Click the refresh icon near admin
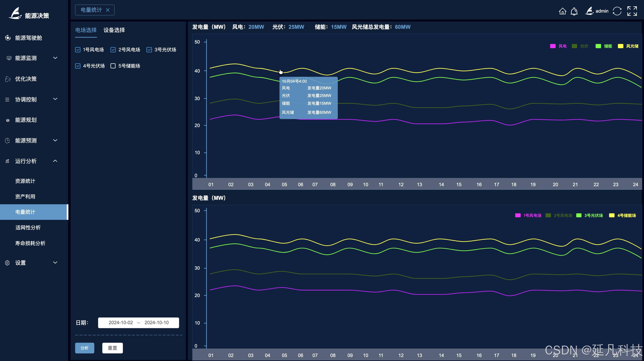Screen dimensions: 644x361 pos(617,11)
